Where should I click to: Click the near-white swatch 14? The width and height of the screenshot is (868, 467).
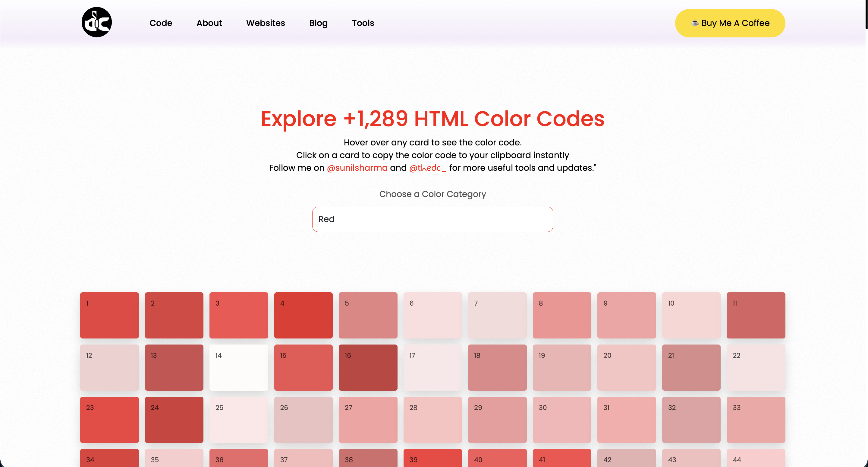239,367
